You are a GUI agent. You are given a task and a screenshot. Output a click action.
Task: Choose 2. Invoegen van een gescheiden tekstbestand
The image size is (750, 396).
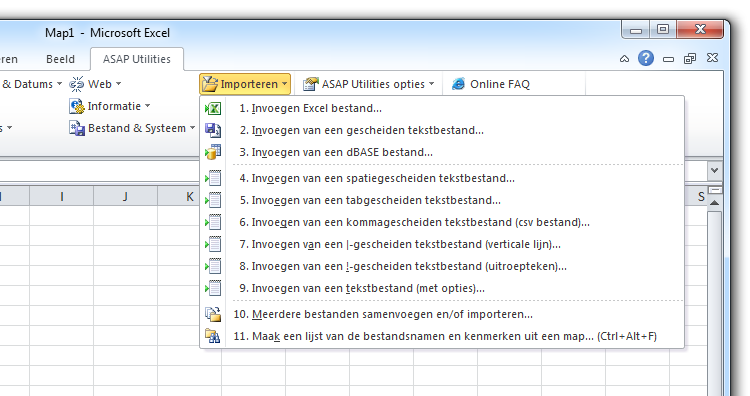tap(442, 130)
